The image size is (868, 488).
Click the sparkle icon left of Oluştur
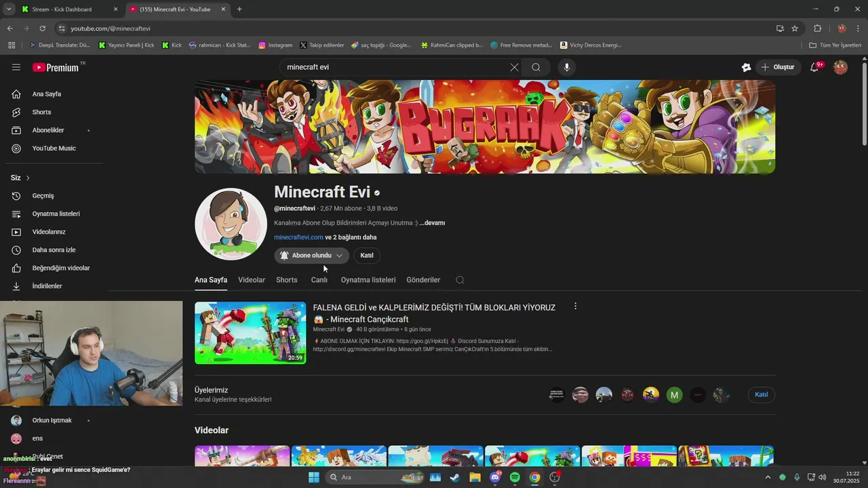(746, 67)
